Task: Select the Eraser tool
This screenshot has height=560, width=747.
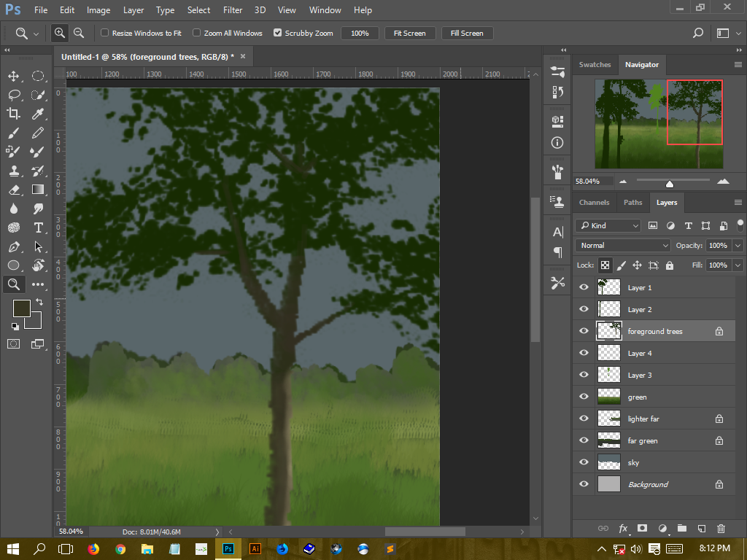Action: pyautogui.click(x=13, y=190)
